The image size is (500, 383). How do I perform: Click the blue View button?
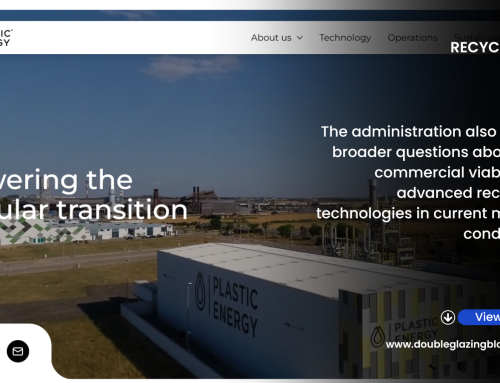(x=479, y=317)
